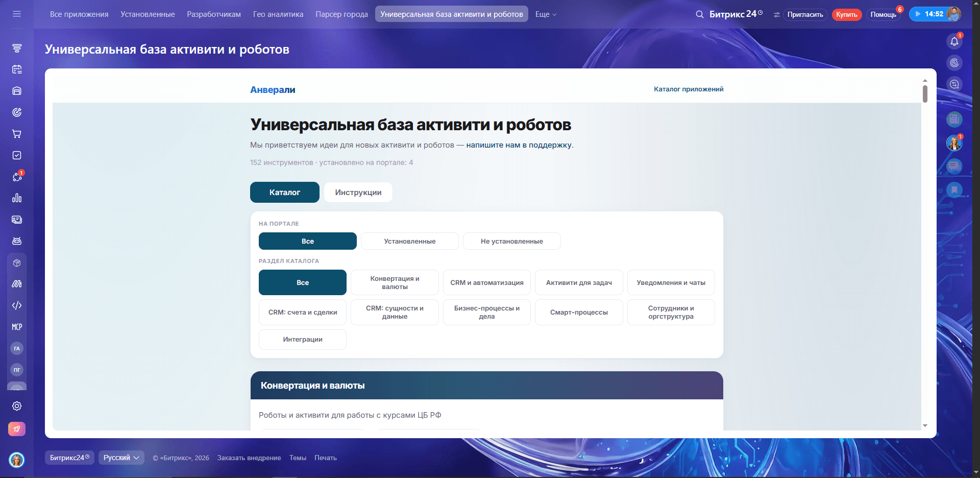Select 'Интеграции' section filter
This screenshot has width=980, height=478.
[x=303, y=340]
